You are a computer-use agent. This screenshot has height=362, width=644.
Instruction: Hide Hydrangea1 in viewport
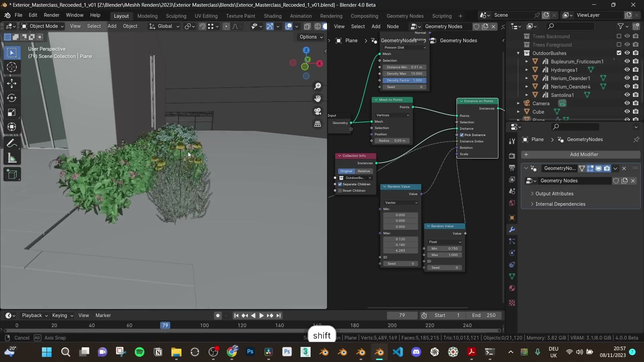pyautogui.click(x=627, y=70)
